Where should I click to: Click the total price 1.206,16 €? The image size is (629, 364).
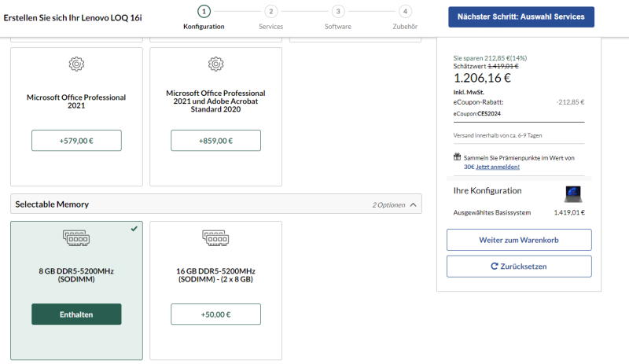[482, 78]
